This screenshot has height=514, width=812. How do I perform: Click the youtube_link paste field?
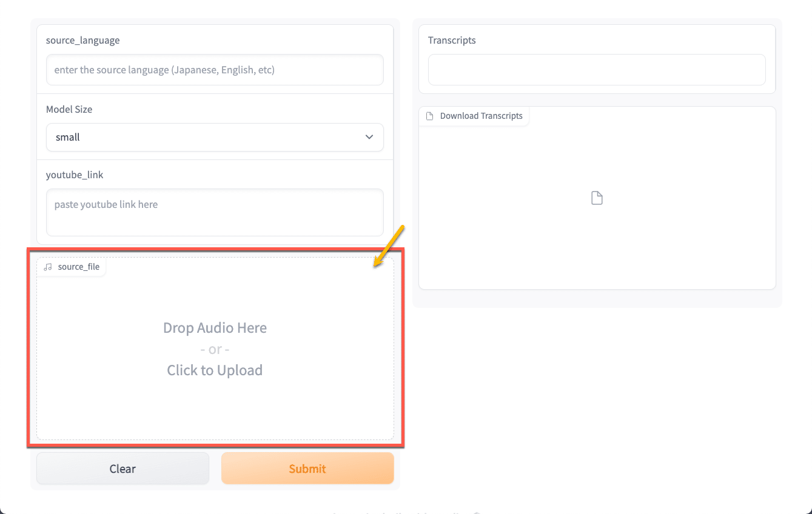pyautogui.click(x=215, y=212)
